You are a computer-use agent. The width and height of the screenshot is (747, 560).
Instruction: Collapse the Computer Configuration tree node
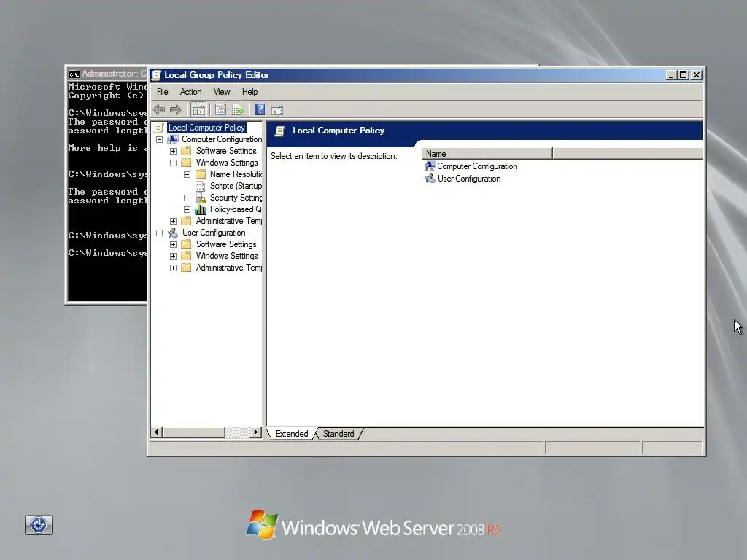click(x=160, y=139)
